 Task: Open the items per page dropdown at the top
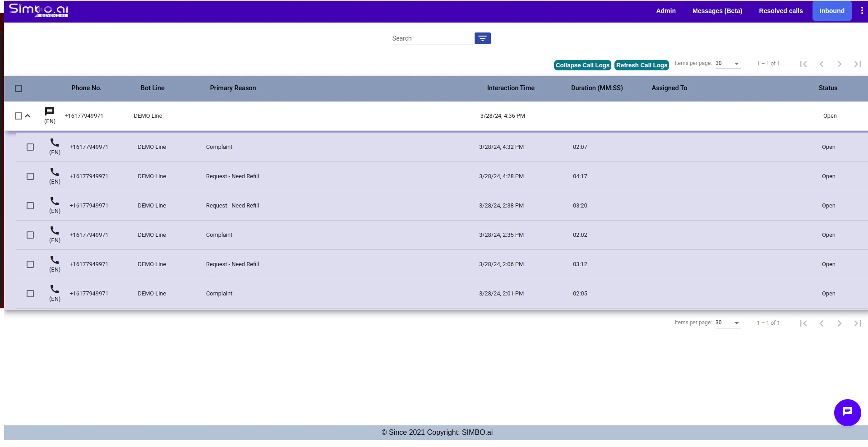(x=728, y=63)
